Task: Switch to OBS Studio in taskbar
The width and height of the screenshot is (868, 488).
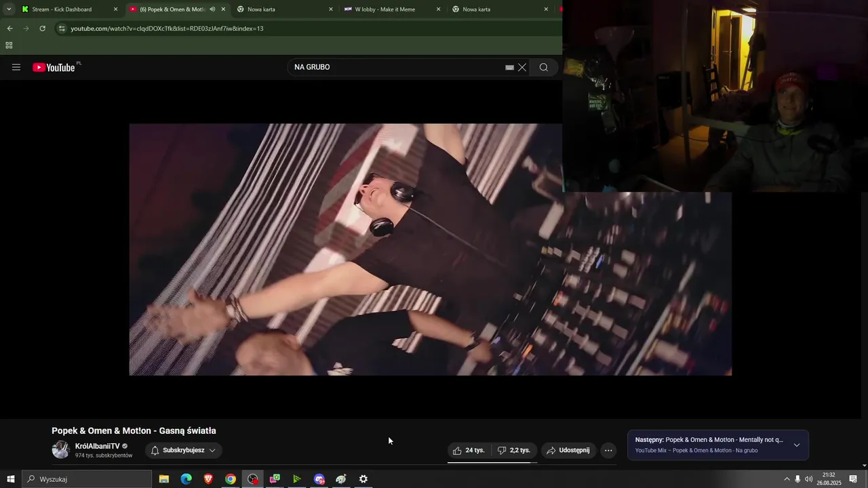Action: click(x=253, y=479)
